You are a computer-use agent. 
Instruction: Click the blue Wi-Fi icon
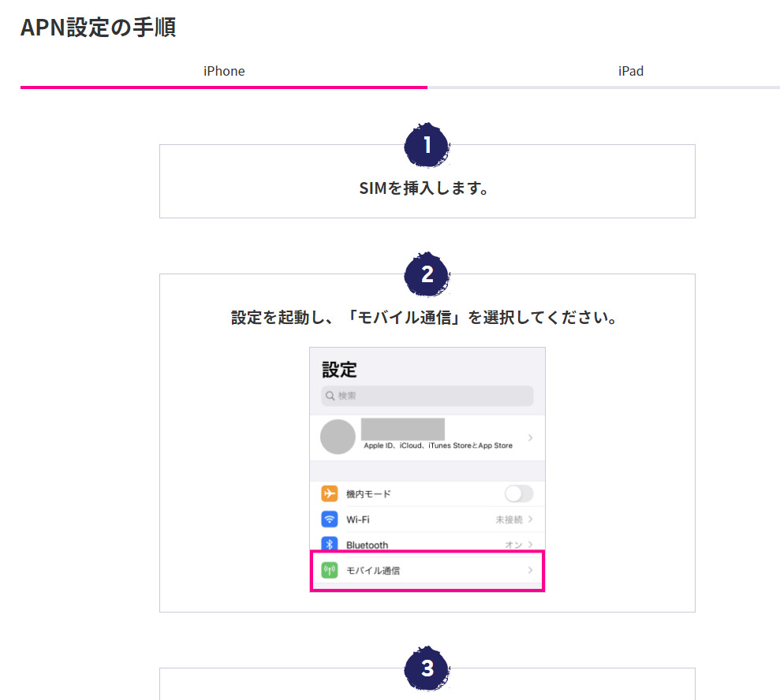330,519
